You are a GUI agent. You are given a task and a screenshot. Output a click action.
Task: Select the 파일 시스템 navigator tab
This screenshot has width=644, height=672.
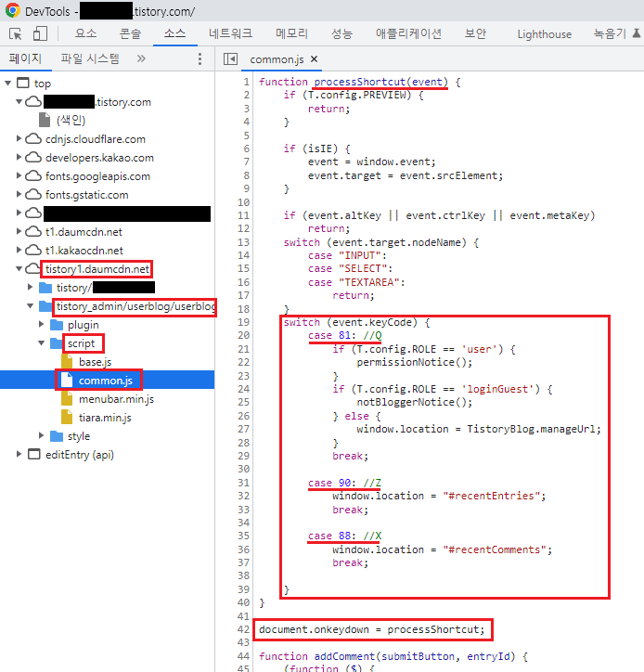(90, 58)
